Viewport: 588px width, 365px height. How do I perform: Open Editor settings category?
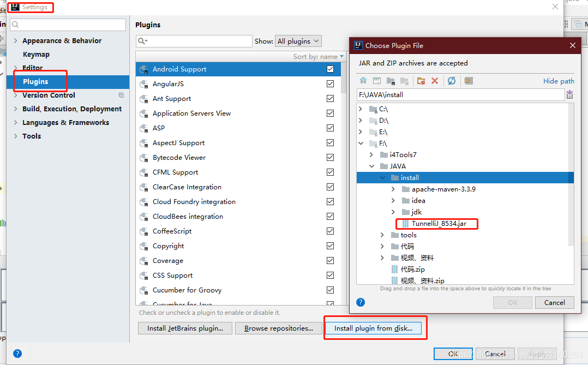pos(32,68)
